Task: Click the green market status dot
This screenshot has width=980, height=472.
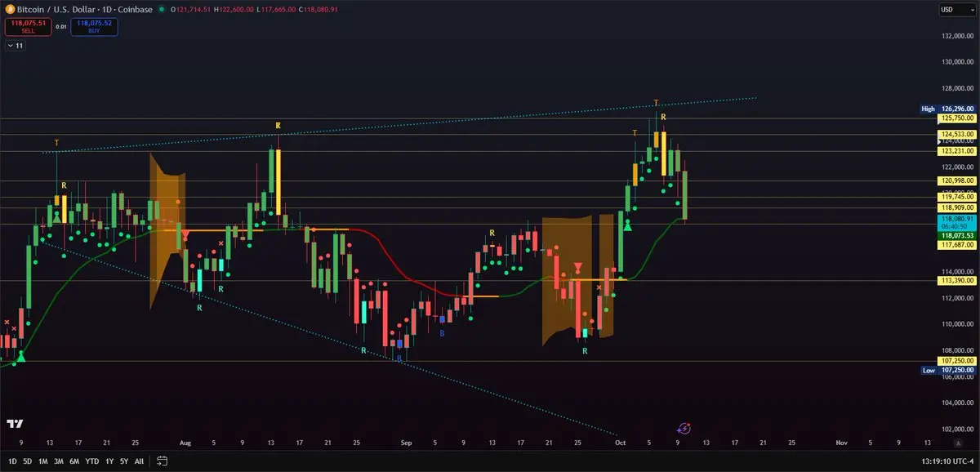Action: (162, 9)
